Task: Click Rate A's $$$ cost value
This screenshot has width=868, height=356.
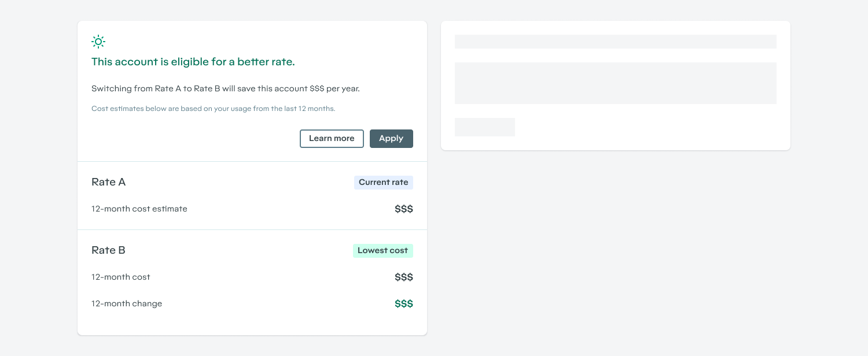Action: click(404, 209)
